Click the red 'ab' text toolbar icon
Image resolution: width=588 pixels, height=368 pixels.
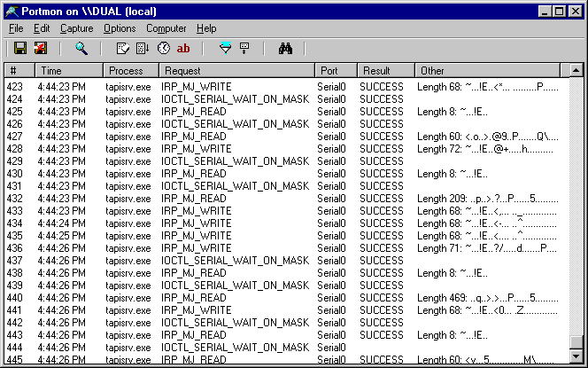coord(184,48)
